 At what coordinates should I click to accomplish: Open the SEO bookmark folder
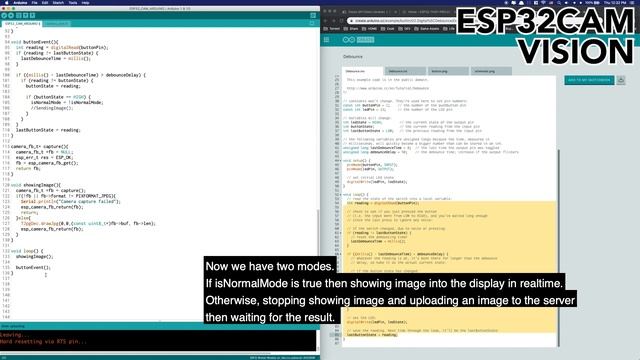point(404,29)
